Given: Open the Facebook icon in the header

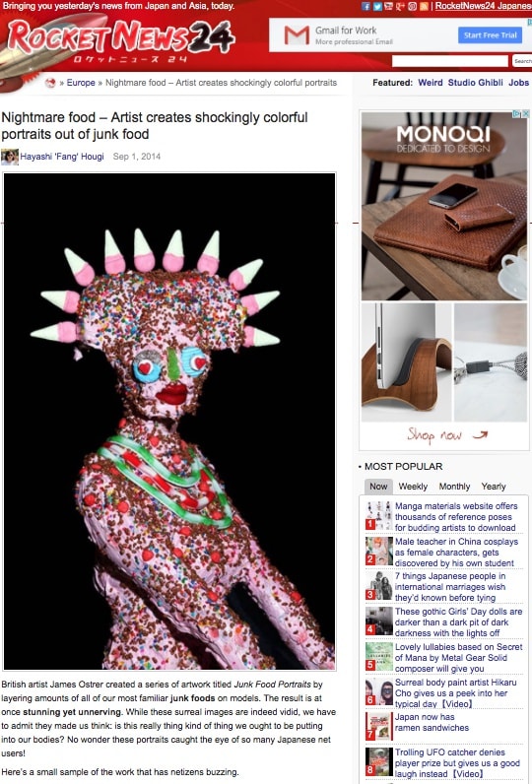Looking at the screenshot, I should 366,7.
